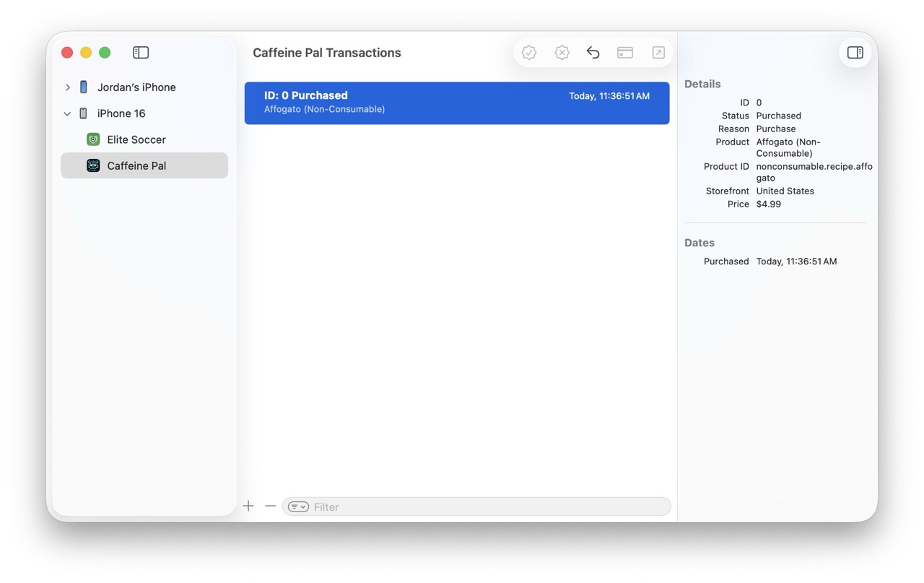Image resolution: width=924 pixels, height=583 pixels.
Task: Click the $4.99 price value
Action: tap(769, 204)
